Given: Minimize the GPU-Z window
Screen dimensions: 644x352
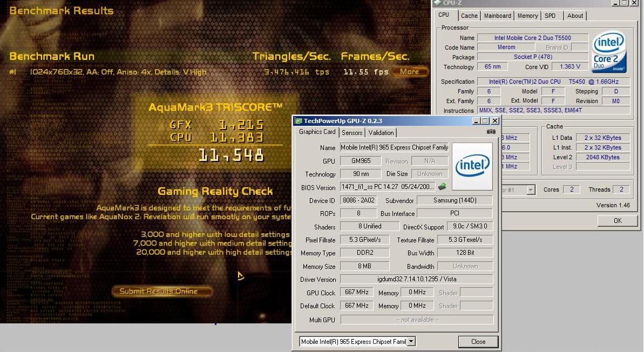Looking at the screenshot, I should (477, 121).
